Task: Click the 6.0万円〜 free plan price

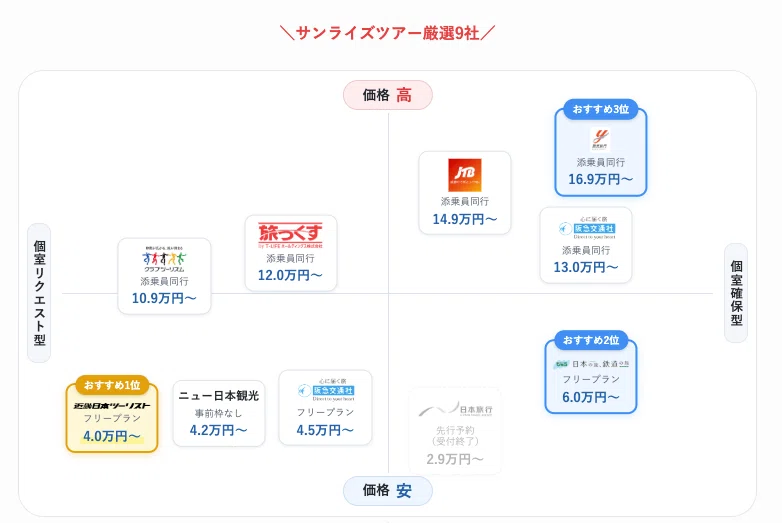Action: (x=591, y=397)
